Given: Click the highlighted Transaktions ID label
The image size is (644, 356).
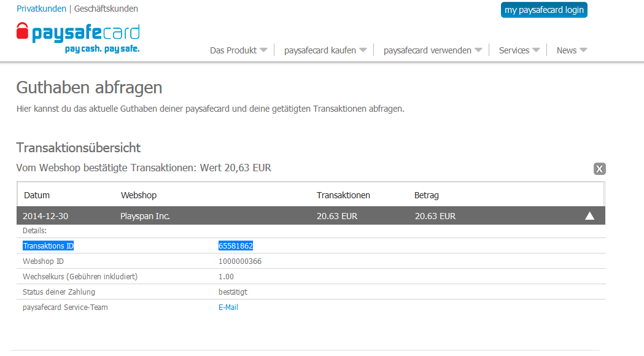Looking at the screenshot, I should pyautogui.click(x=48, y=246).
